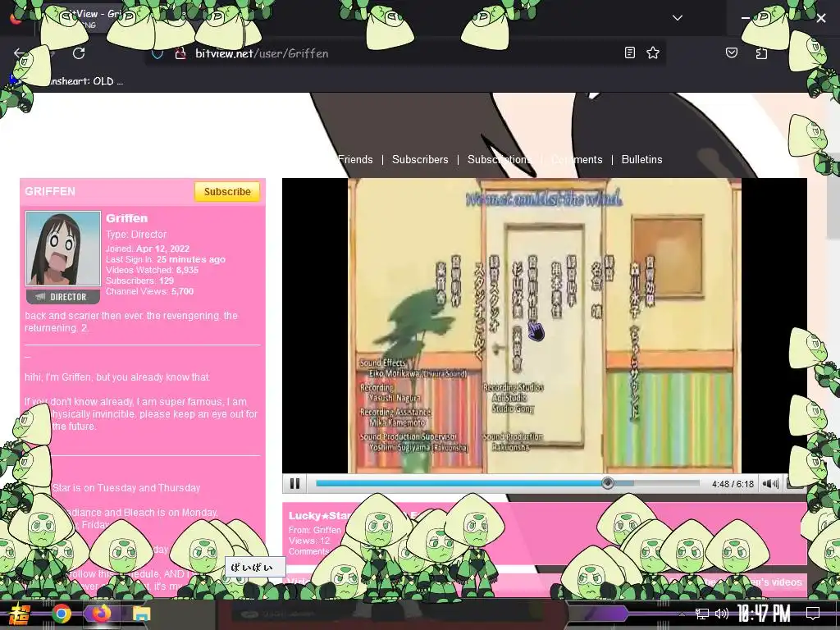Open the notification center icon
Viewport: 840px width, 630px height.
(x=813, y=614)
